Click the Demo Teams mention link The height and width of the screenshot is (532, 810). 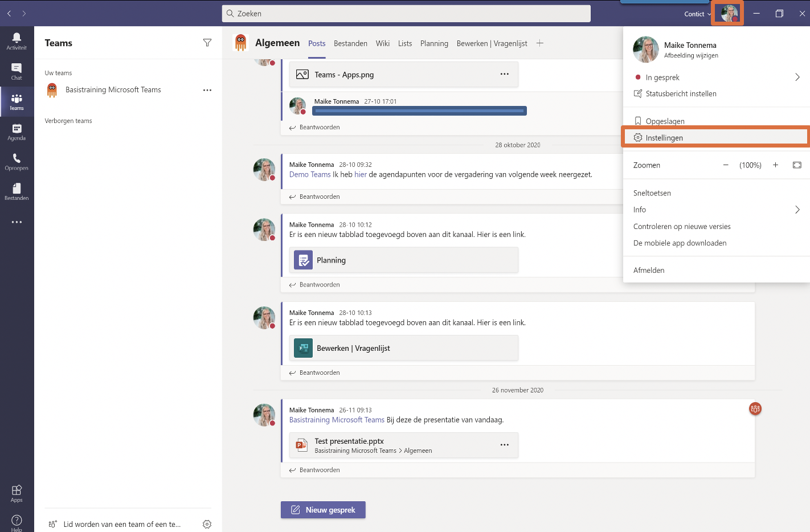310,174
